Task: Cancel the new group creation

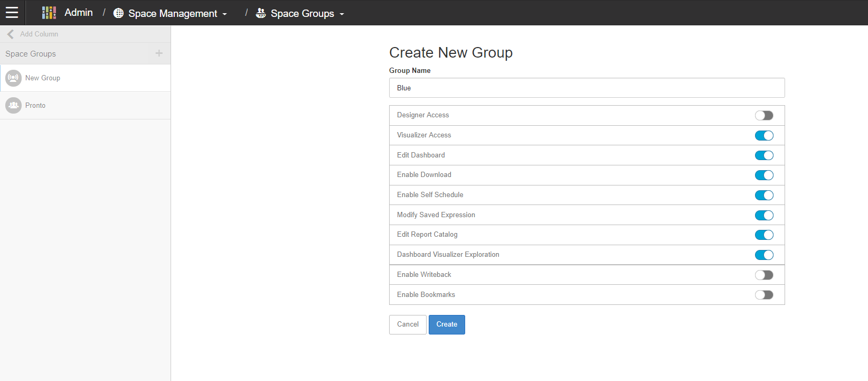Action: click(408, 324)
